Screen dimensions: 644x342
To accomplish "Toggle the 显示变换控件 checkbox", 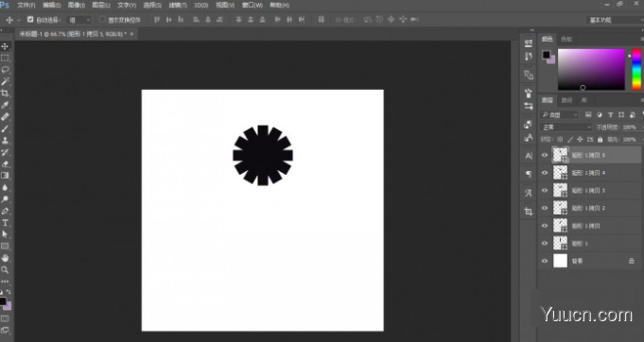I will (x=102, y=19).
